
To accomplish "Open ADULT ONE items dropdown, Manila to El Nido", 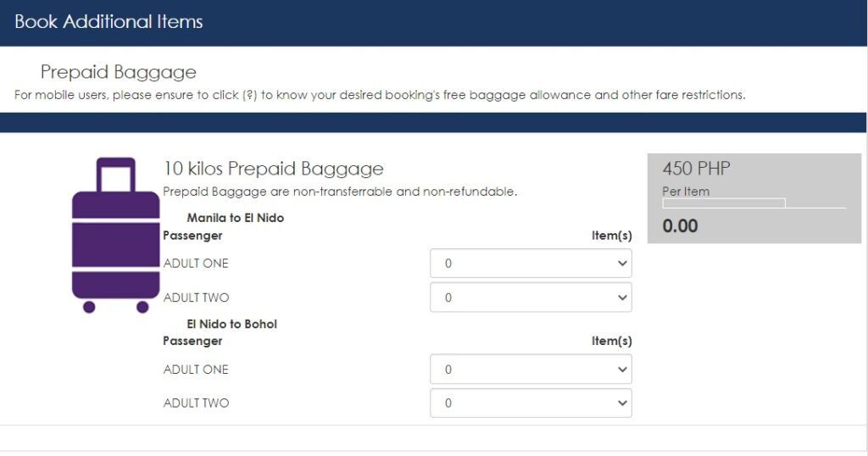I will pyautogui.click(x=531, y=264).
